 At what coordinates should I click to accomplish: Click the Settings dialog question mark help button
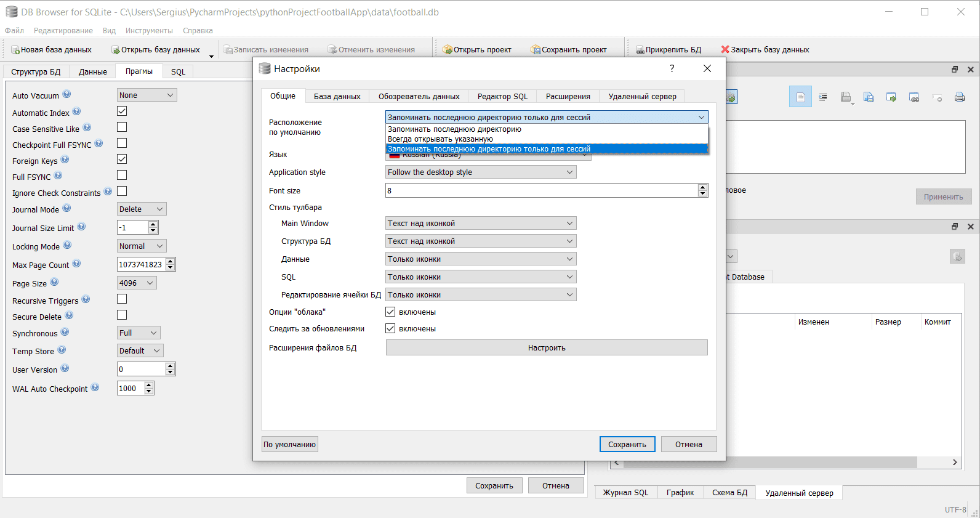[x=672, y=68]
